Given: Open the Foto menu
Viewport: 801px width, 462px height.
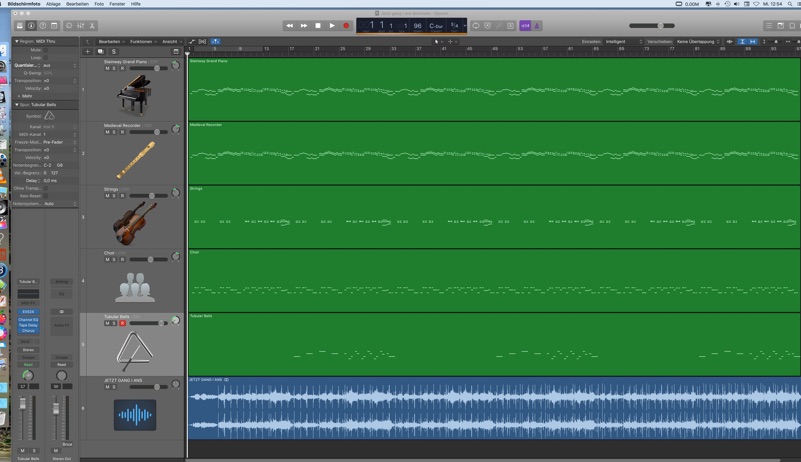Looking at the screenshot, I should pos(99,4).
